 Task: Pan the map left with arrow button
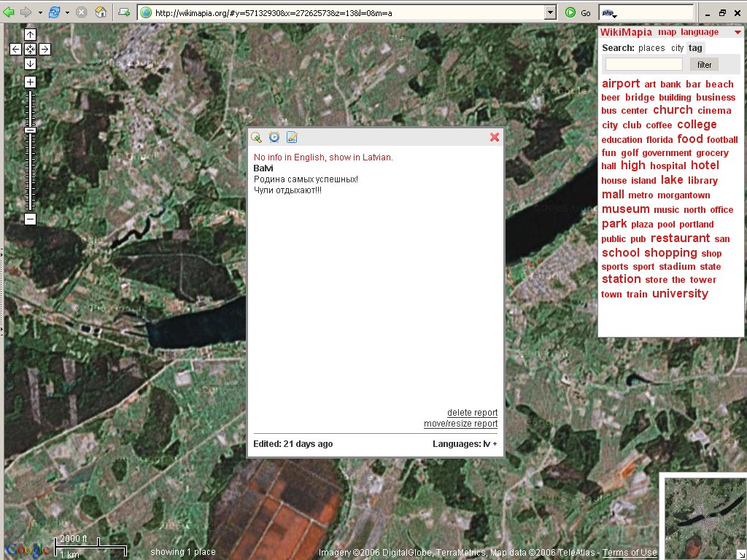coord(16,49)
